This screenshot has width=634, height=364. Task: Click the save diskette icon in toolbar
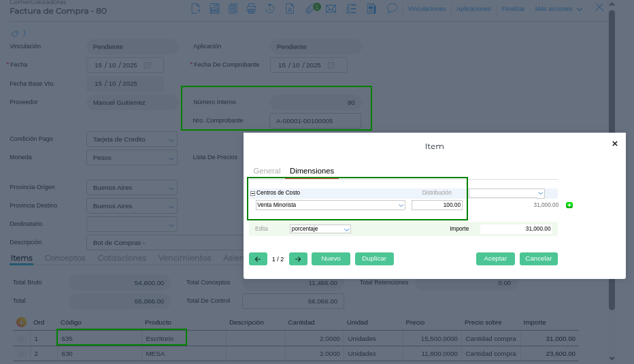pos(214,9)
